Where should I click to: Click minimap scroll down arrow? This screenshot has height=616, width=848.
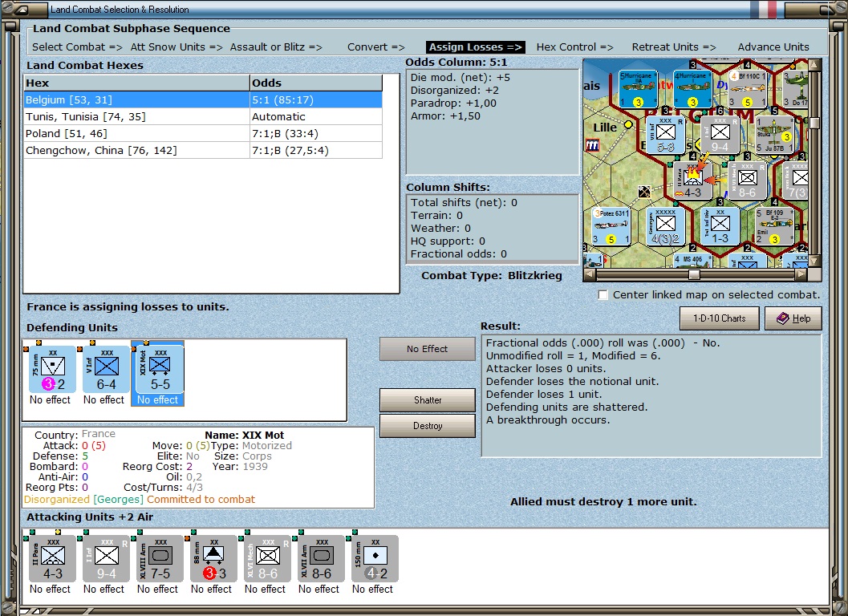[814, 262]
